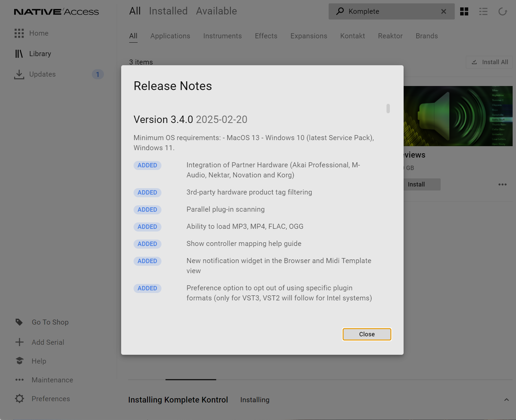
Task: Click the green speaker product thumbnail
Action: pyautogui.click(x=458, y=116)
